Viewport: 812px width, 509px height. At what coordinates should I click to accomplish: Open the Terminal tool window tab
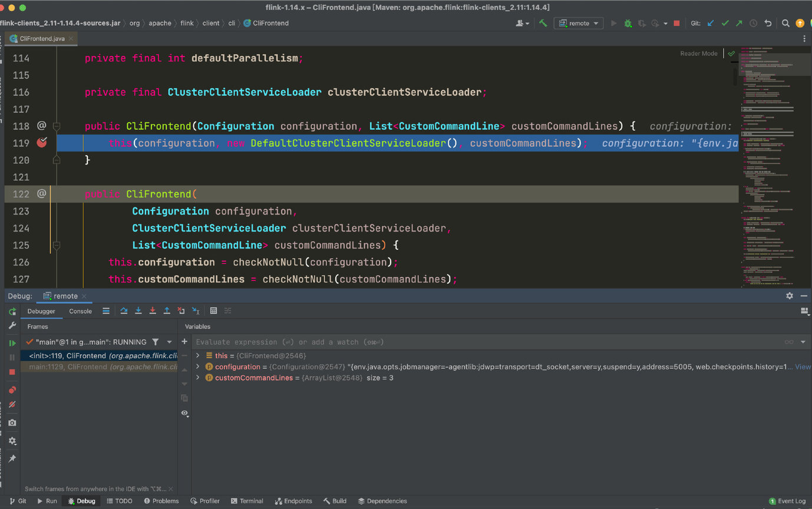(247, 501)
